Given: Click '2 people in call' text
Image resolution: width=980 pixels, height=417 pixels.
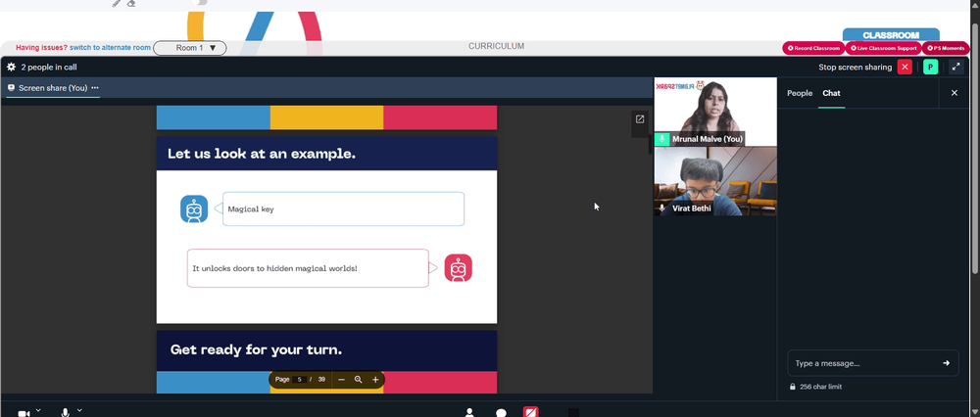Looking at the screenshot, I should 49,68.
